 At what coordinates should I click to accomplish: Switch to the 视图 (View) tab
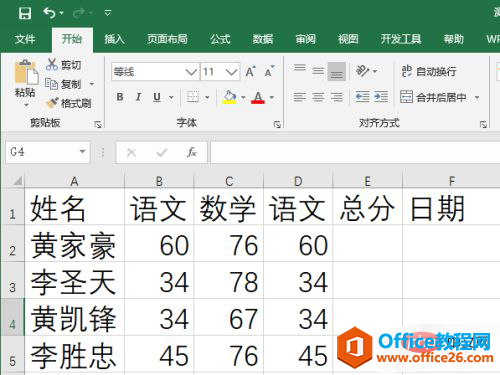pyautogui.click(x=348, y=39)
